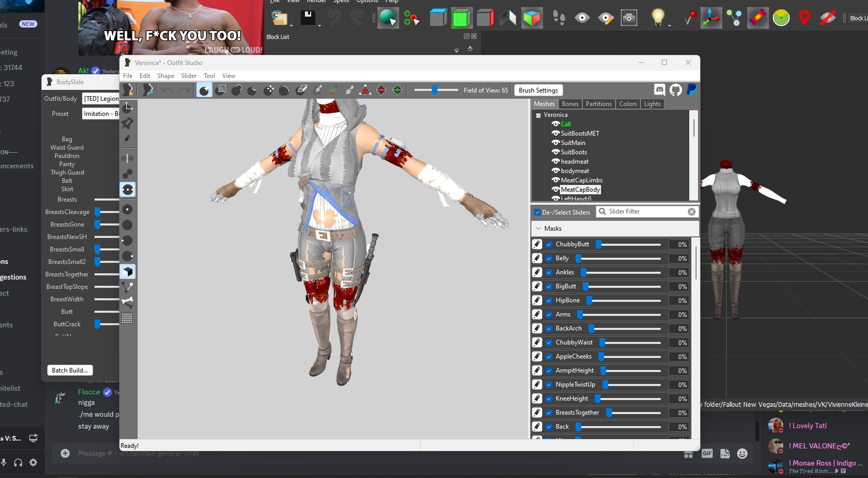Expand the Block List panel up arrow
Image resolution: width=868 pixels, height=478 pixels.
pyautogui.click(x=470, y=48)
